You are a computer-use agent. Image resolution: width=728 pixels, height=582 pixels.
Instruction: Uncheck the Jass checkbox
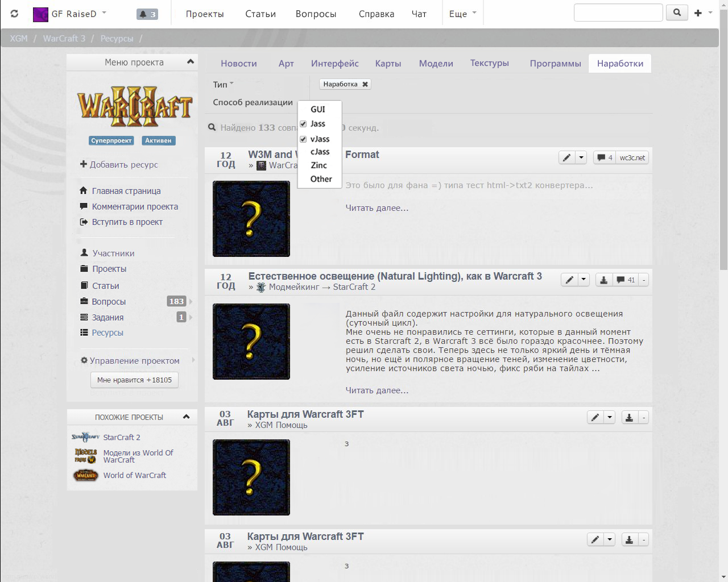click(303, 124)
